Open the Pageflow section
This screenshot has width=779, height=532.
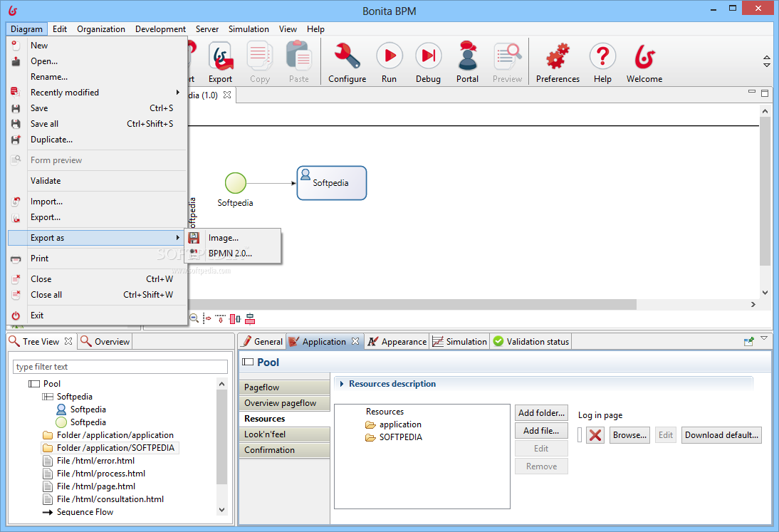285,387
